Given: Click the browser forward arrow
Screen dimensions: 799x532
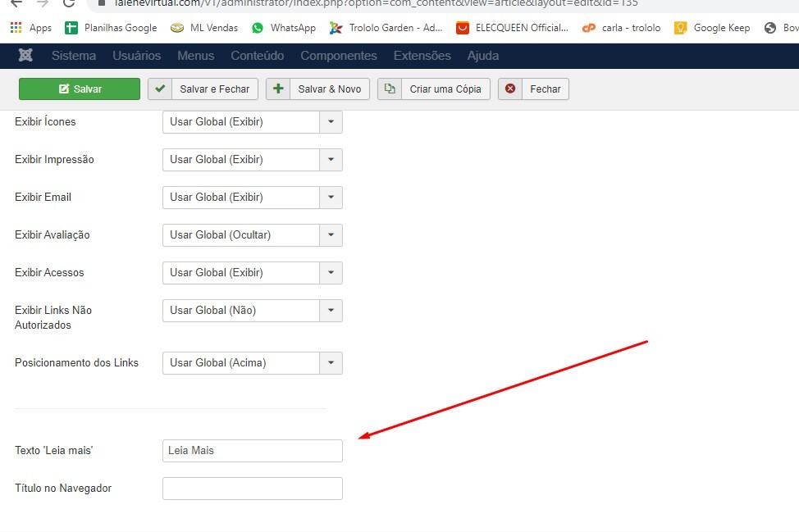Looking at the screenshot, I should (43, 3).
